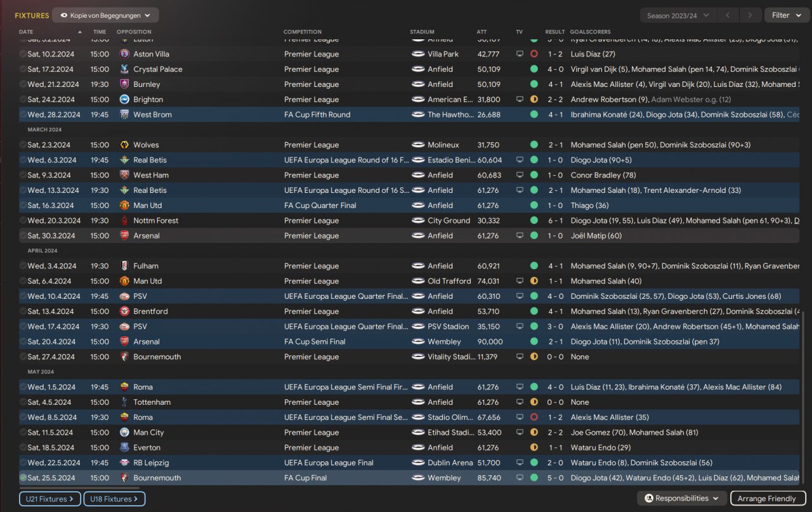The height and width of the screenshot is (512, 812).
Task: Click the stadium icon beside Dublin Arena
Action: click(x=418, y=463)
